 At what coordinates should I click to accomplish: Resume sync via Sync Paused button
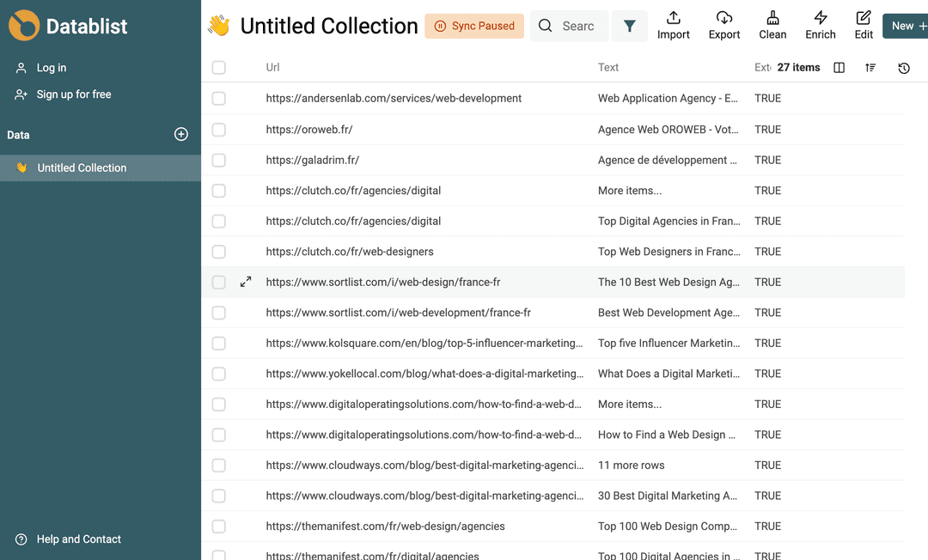474,26
